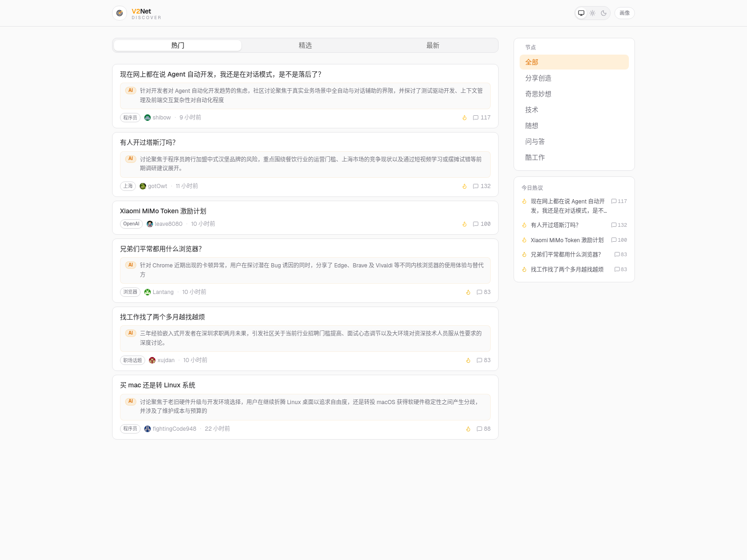The height and width of the screenshot is (560, 747).
Task: Click comment icon on 塔斯汀 post
Action: pos(476,186)
